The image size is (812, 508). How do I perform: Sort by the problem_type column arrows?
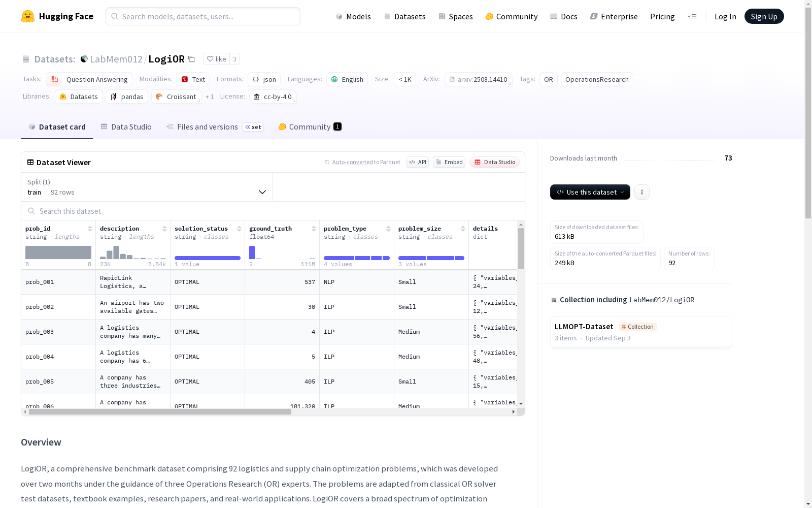[388, 229]
